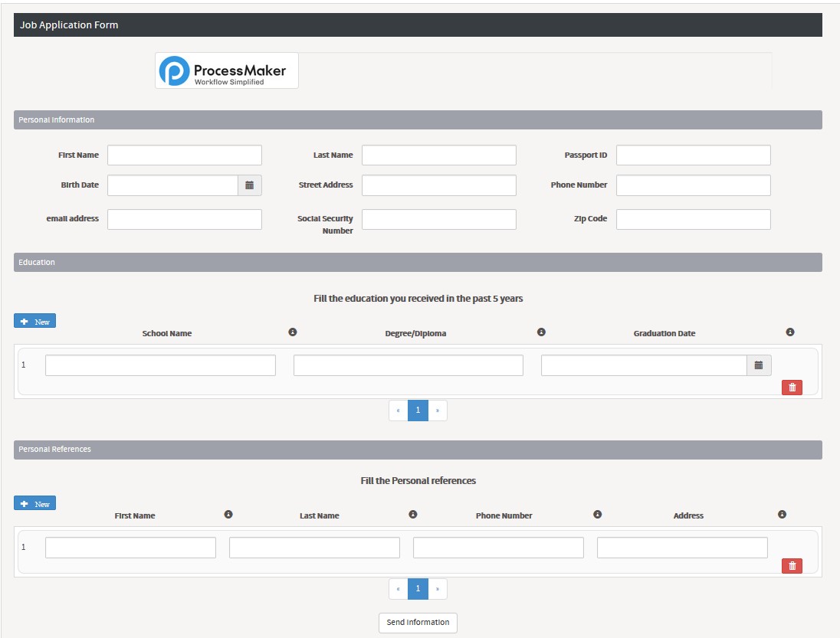
Task: Go to next page in education pagination
Action: pos(437,411)
